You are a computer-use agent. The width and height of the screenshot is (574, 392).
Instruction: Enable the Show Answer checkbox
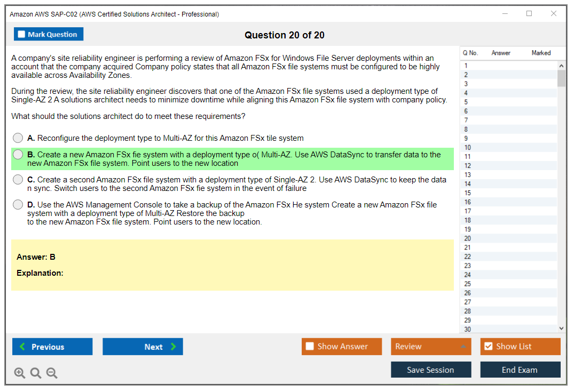[310, 347]
